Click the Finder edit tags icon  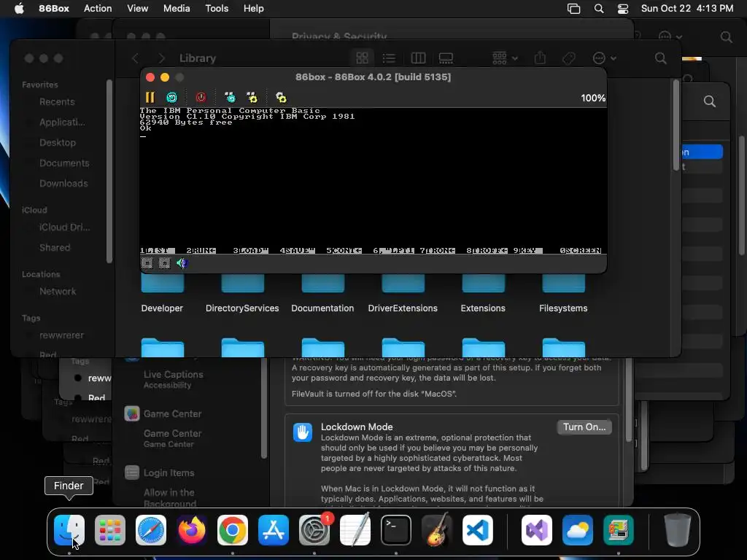click(x=569, y=58)
